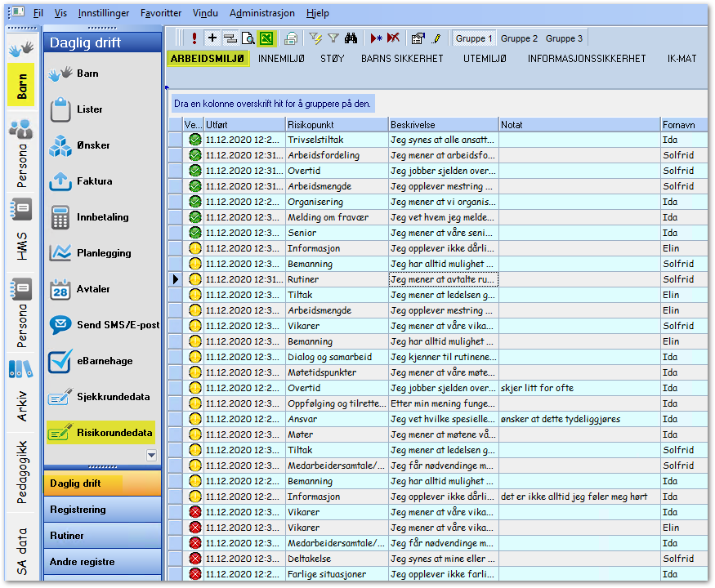Click the red arrow with blue star icon
The width and height of the screenshot is (715, 588).
(376, 38)
